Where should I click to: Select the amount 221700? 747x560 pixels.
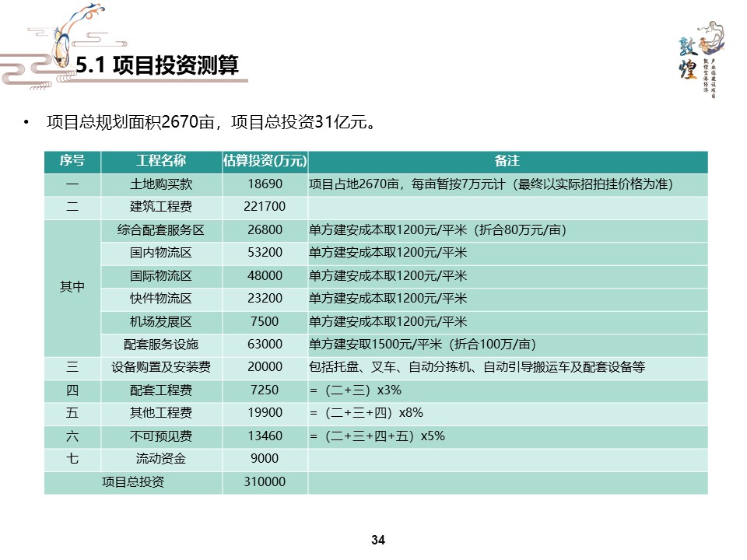pyautogui.click(x=265, y=207)
